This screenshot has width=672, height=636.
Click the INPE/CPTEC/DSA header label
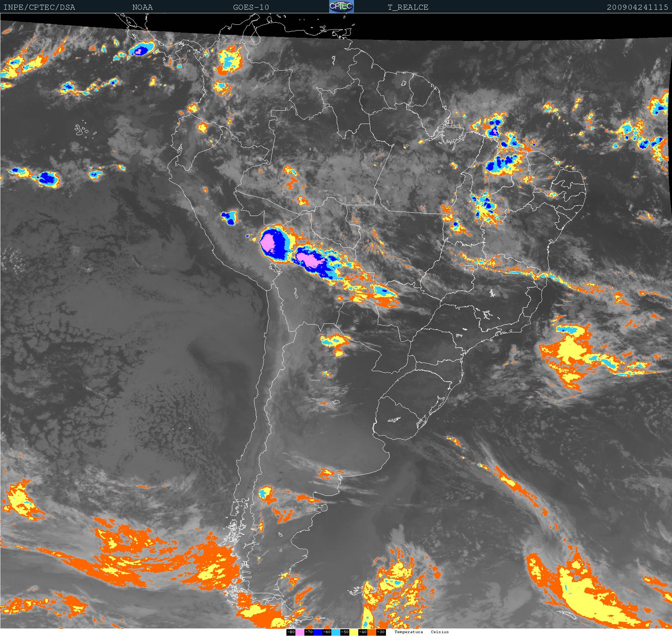(x=39, y=7)
